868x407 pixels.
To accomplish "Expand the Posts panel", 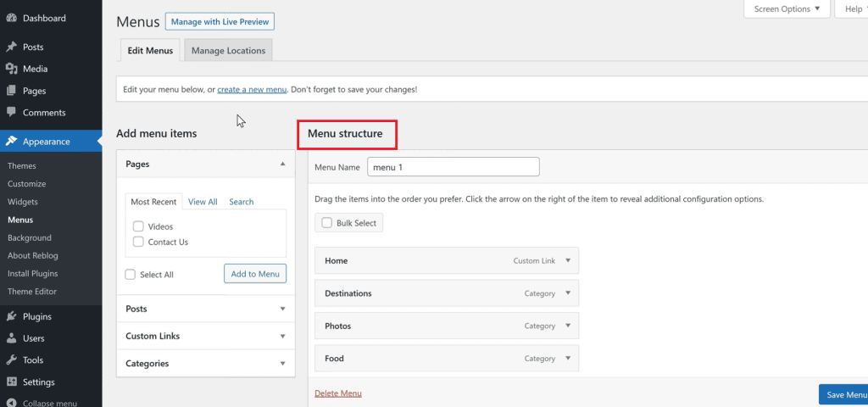I will (205, 309).
